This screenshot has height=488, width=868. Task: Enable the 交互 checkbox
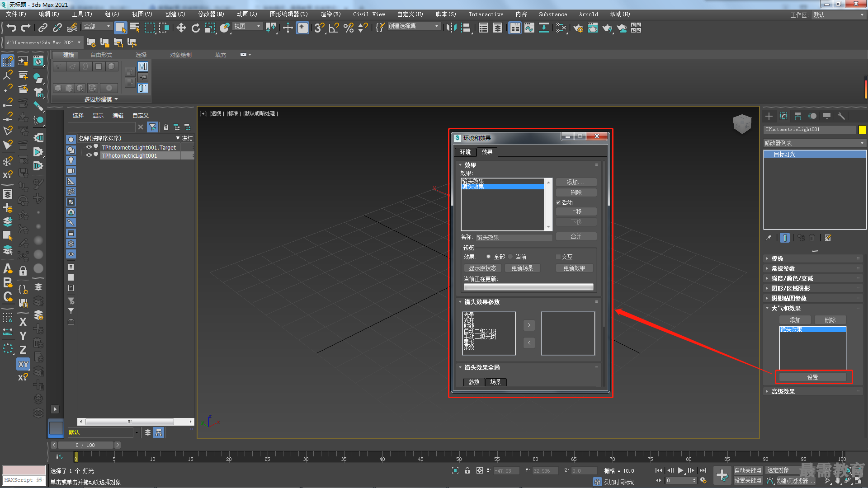click(x=558, y=257)
